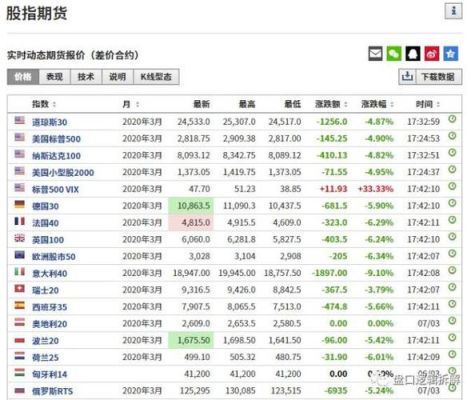Sort the table by 涨跌幅 column arrow
Viewport: 475px width, 400px height.
click(392, 105)
